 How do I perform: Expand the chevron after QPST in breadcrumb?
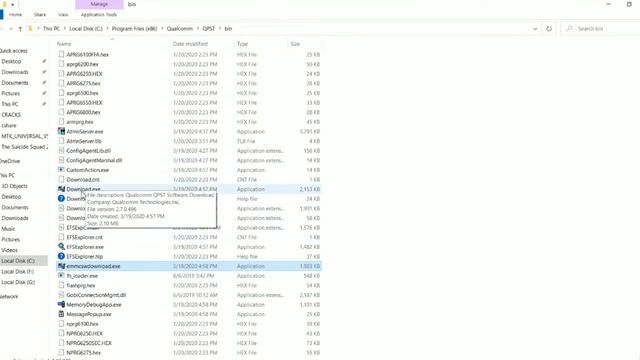pos(220,29)
